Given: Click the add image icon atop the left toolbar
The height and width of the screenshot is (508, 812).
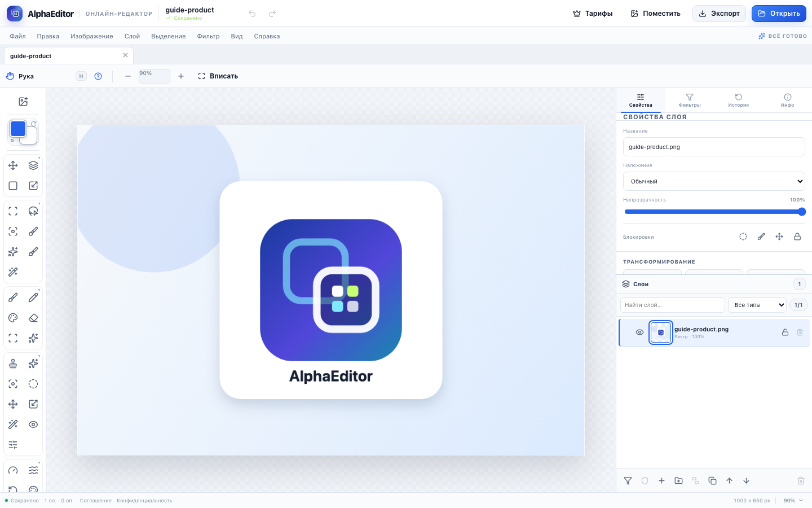Looking at the screenshot, I should (23, 102).
